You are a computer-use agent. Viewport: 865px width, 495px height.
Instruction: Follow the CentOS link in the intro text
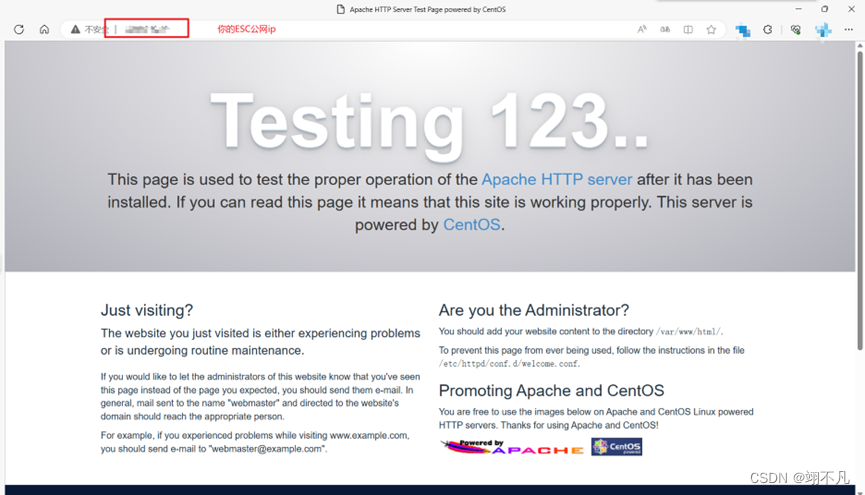[x=472, y=225]
